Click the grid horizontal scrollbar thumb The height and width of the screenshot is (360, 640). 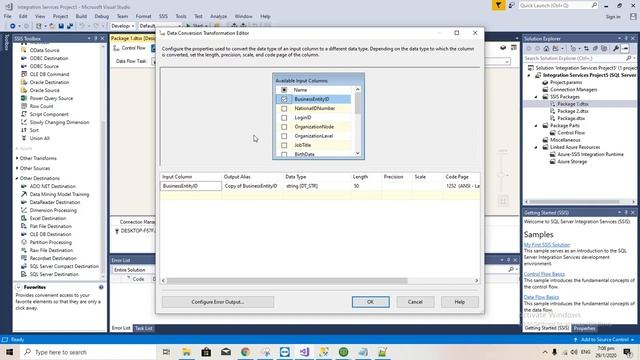click(287, 281)
